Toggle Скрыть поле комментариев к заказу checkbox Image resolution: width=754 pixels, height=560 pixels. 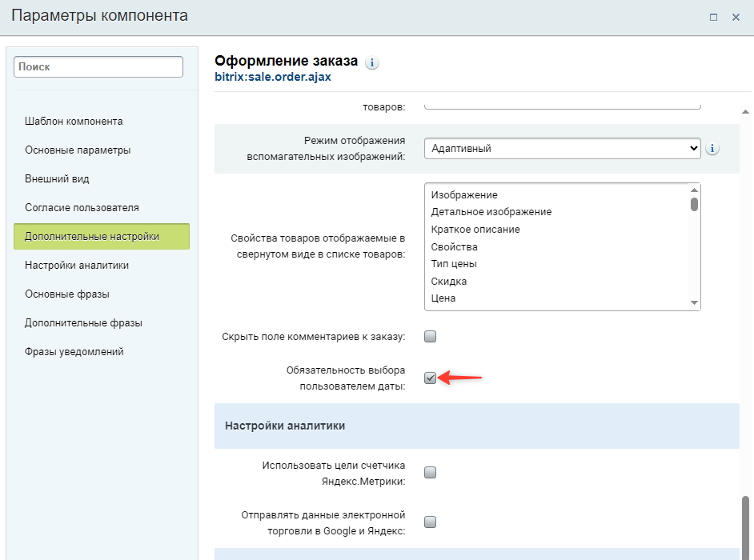431,337
